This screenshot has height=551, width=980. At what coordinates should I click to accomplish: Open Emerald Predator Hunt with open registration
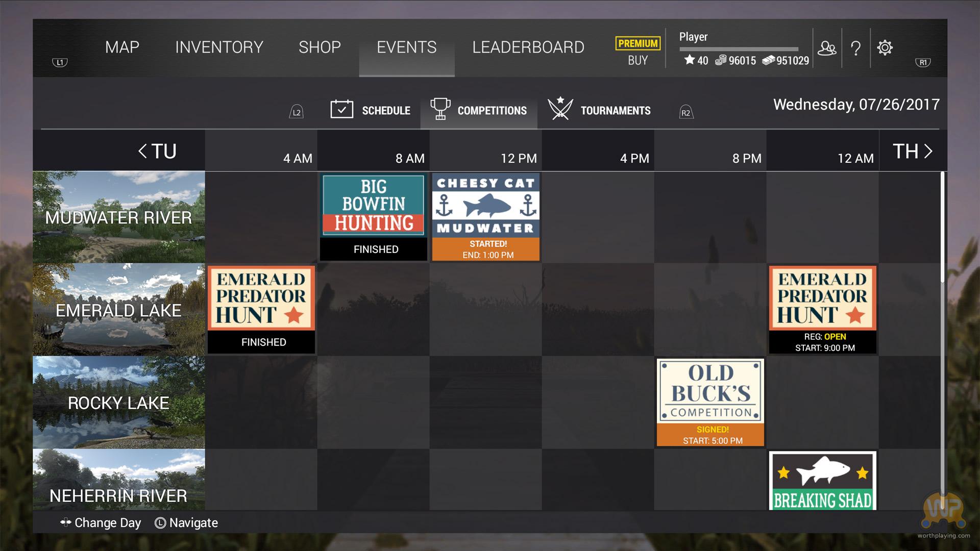822,309
